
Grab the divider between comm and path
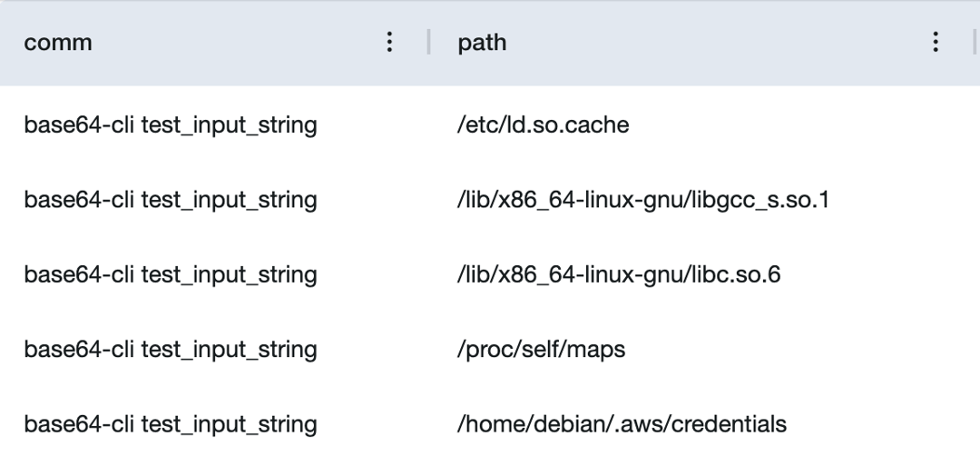point(428,42)
